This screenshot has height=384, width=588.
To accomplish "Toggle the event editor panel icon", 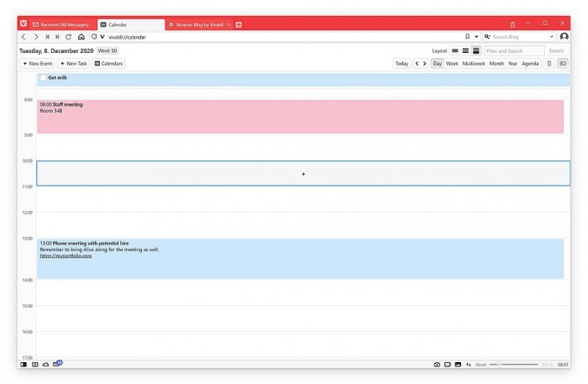I will click(x=563, y=63).
